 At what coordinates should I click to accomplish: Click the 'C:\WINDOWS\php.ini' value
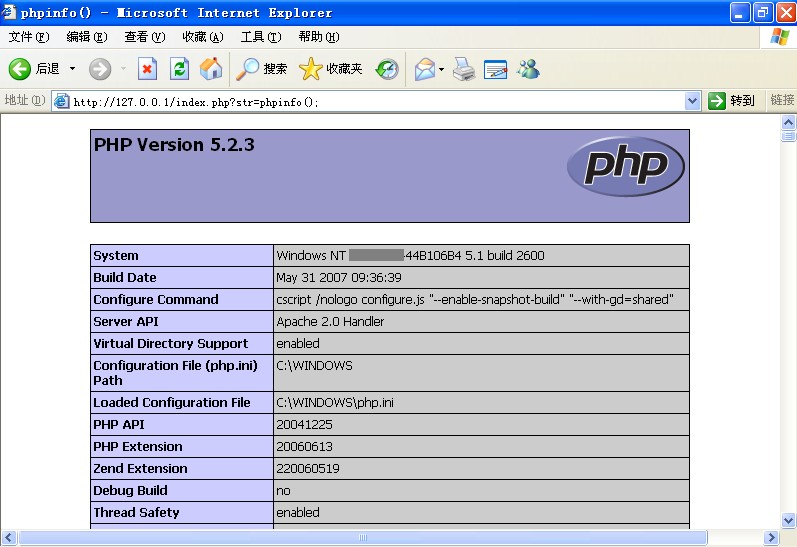pos(335,403)
